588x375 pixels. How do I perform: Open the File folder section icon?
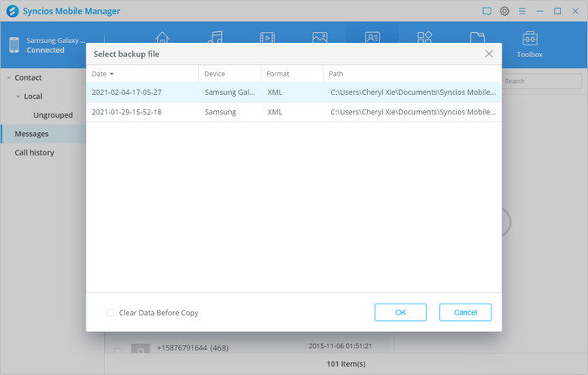(x=477, y=38)
